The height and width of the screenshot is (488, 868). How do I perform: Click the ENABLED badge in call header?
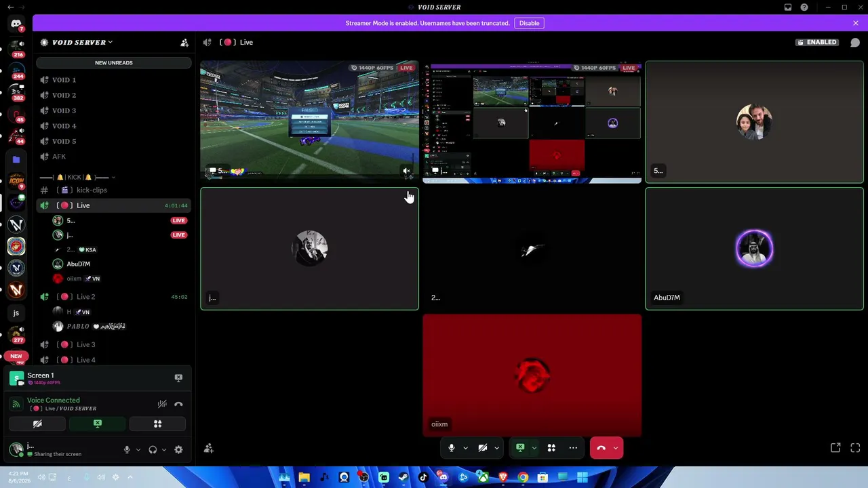point(817,42)
